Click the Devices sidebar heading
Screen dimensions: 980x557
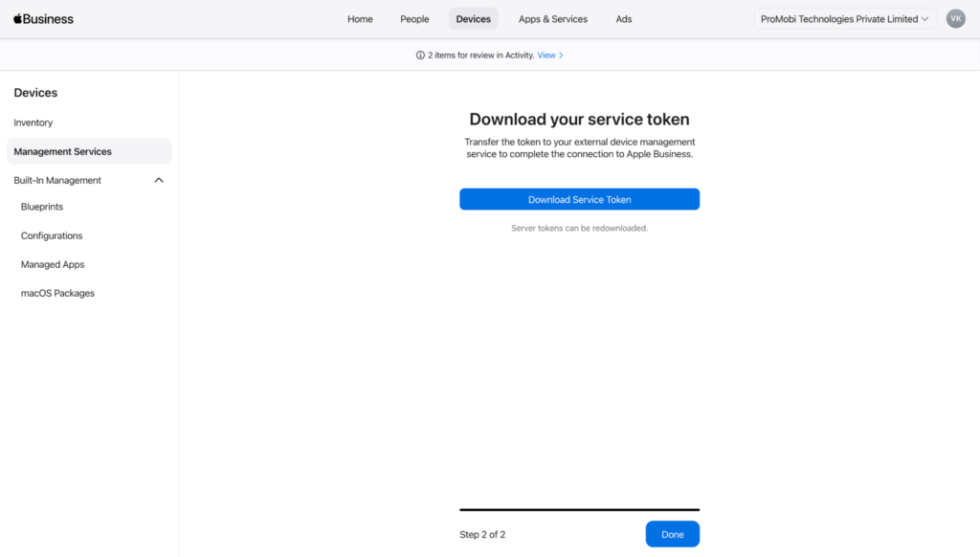tap(35, 93)
